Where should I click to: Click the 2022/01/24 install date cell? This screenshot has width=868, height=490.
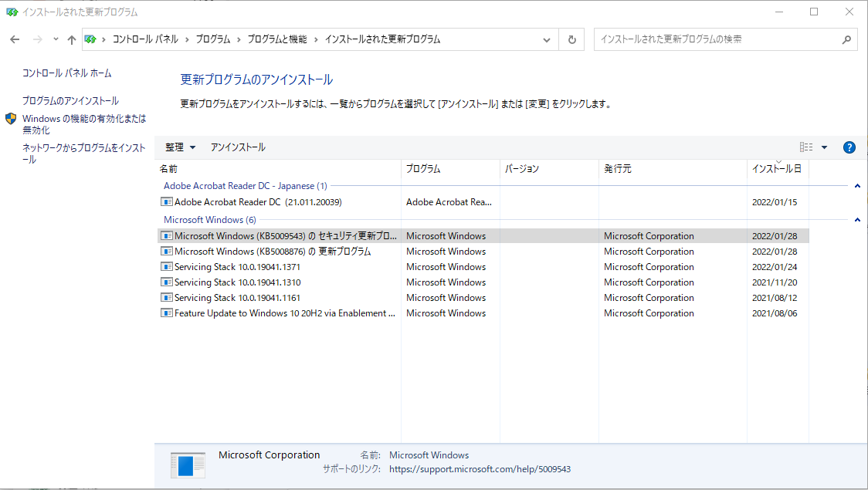click(775, 267)
